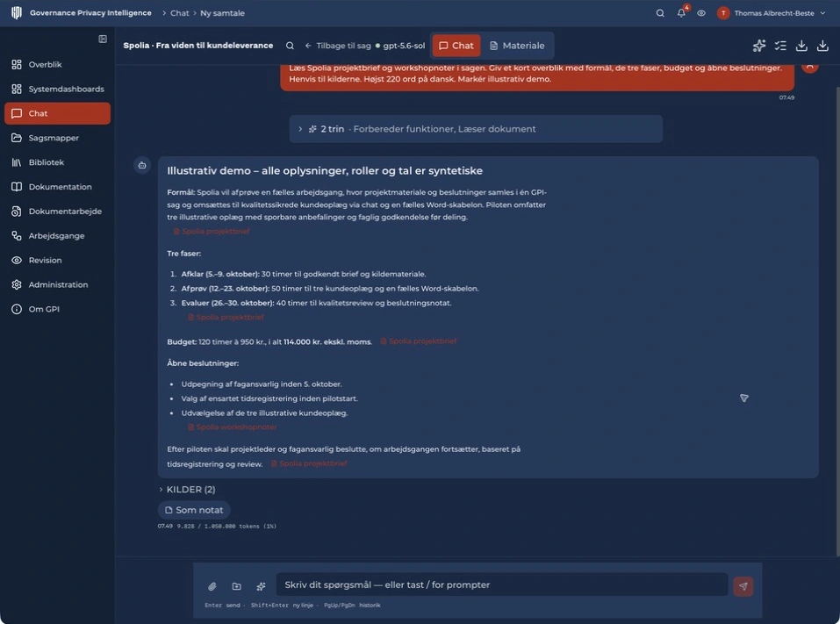Select the highlighted Chat sidebar item

pos(57,113)
